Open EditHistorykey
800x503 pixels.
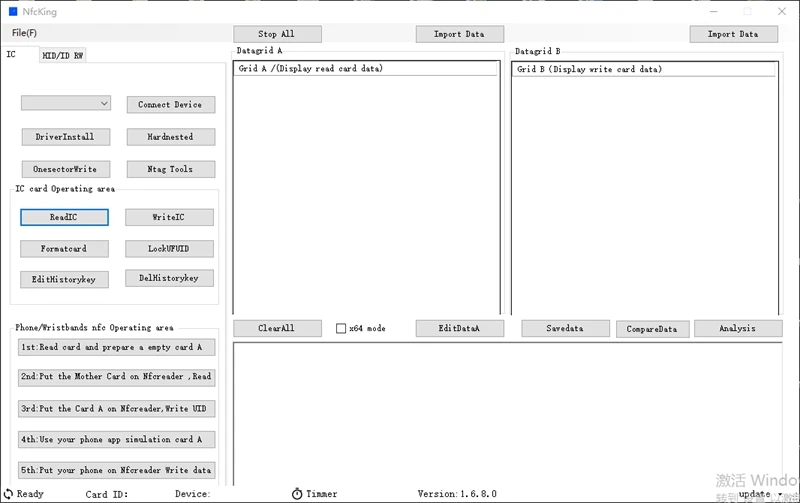(64, 280)
